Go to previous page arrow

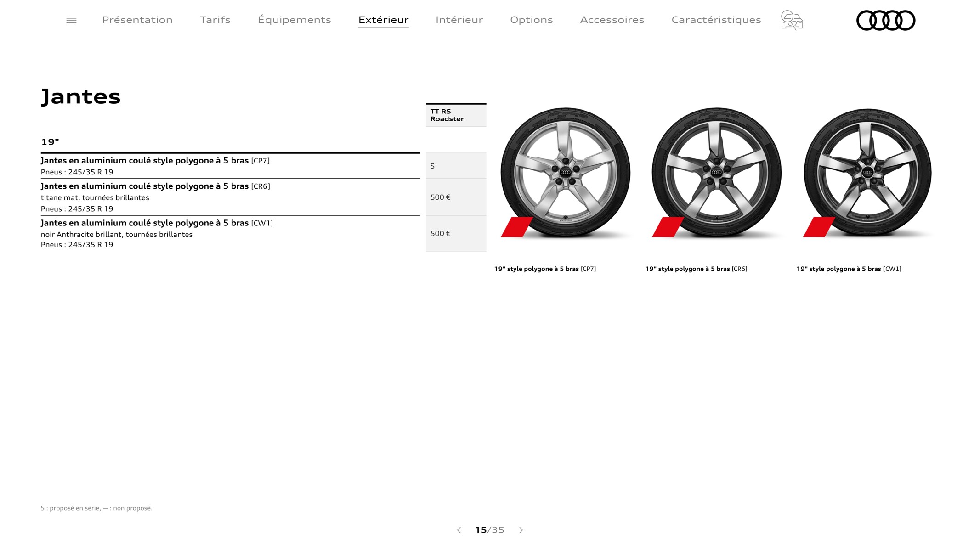tap(459, 530)
